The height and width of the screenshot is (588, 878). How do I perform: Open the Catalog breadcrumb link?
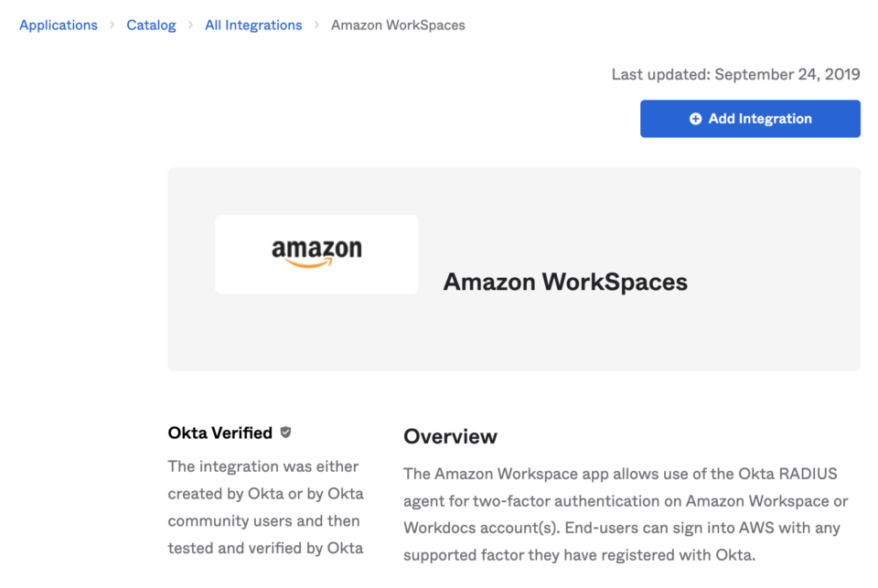[x=151, y=25]
